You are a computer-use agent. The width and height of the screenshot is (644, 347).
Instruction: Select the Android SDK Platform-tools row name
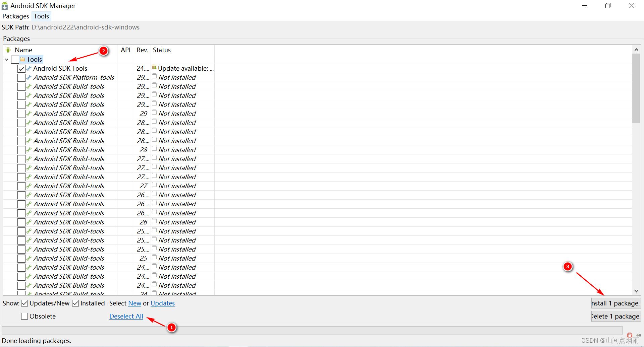(74, 77)
